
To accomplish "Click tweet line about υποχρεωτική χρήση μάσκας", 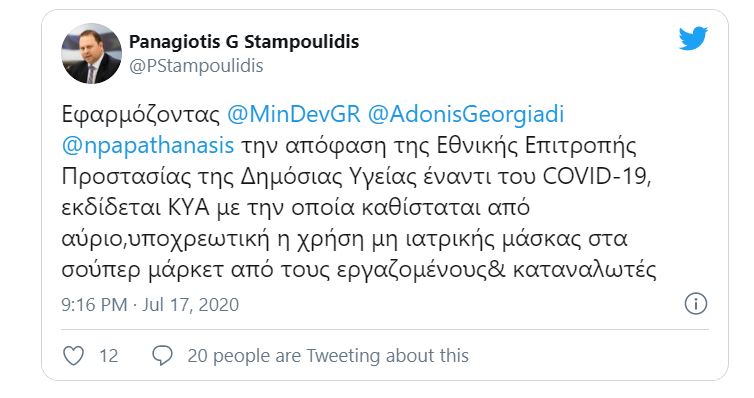I will 344,239.
